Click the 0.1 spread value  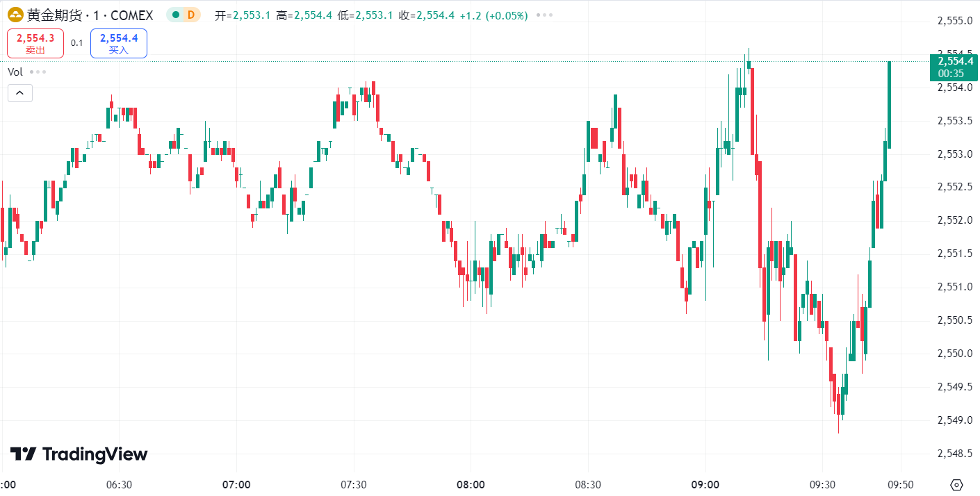76,43
